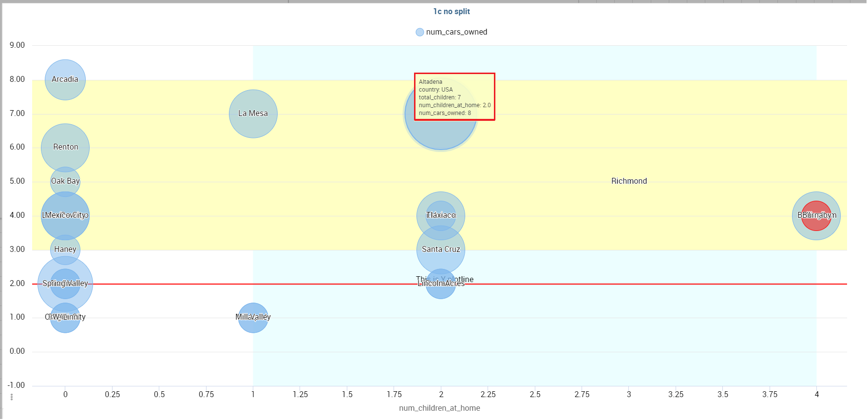Click the Altadena tooltip box
This screenshot has height=420, width=868.
click(x=454, y=97)
